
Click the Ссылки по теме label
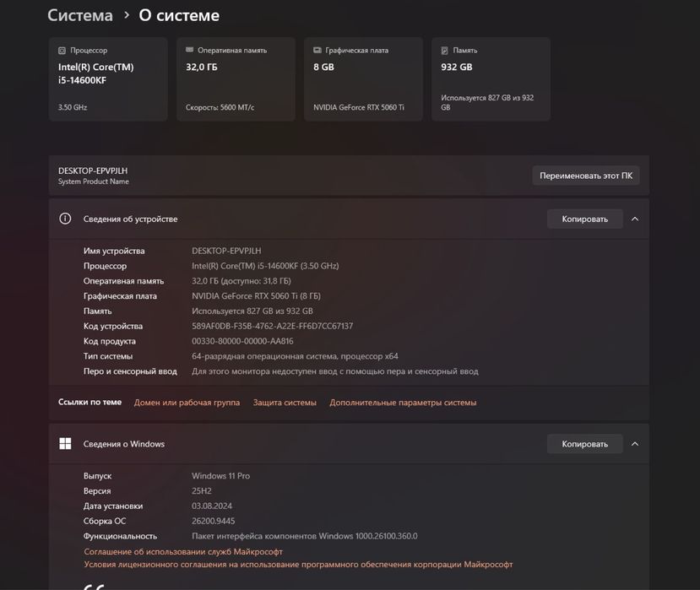pyautogui.click(x=90, y=402)
